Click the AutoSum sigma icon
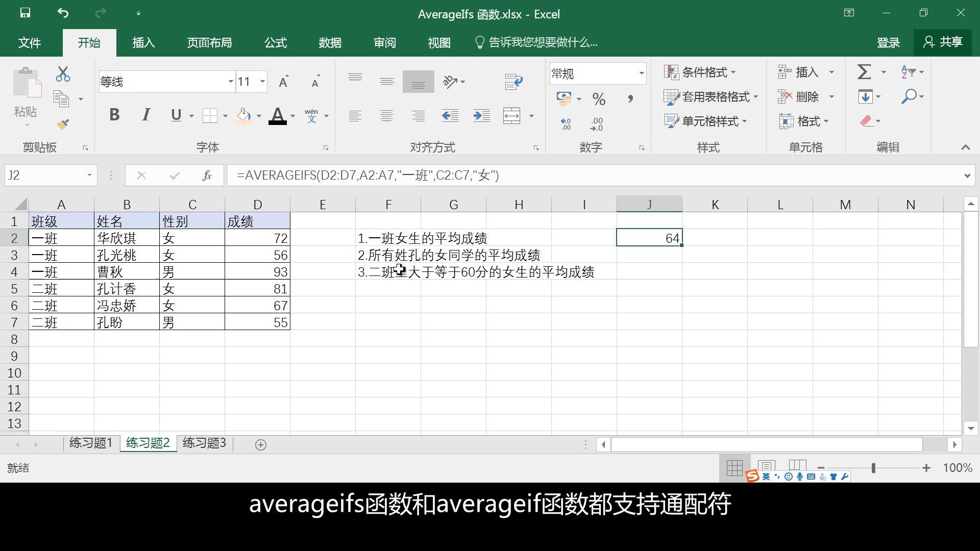 [x=864, y=72]
